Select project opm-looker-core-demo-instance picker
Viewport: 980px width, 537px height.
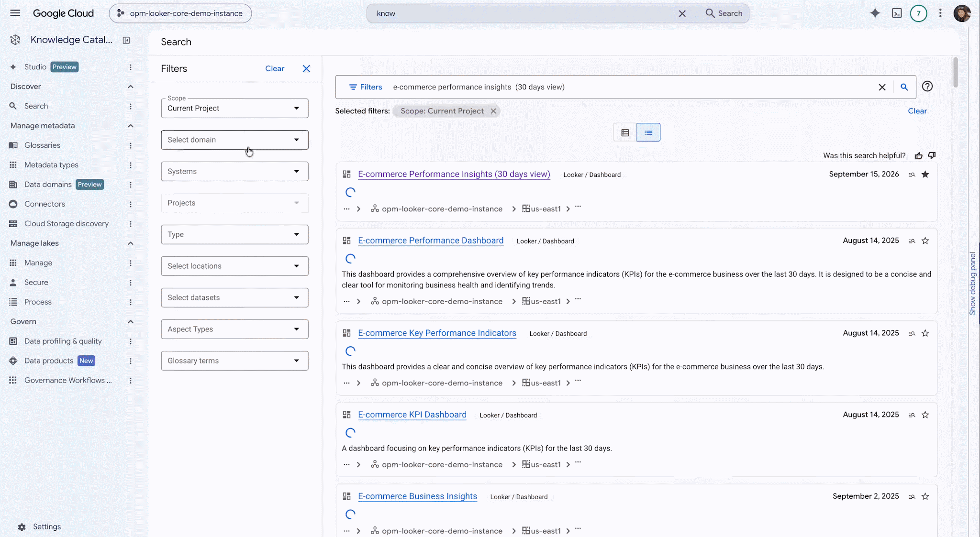pyautogui.click(x=180, y=13)
